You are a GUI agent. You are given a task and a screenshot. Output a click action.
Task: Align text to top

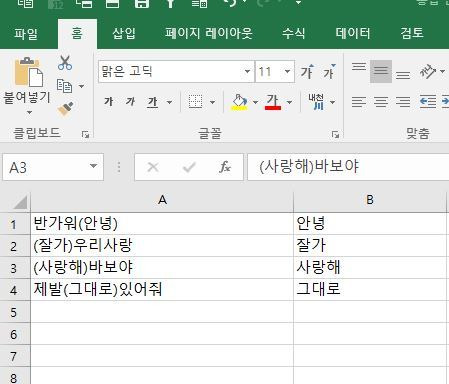359,67
